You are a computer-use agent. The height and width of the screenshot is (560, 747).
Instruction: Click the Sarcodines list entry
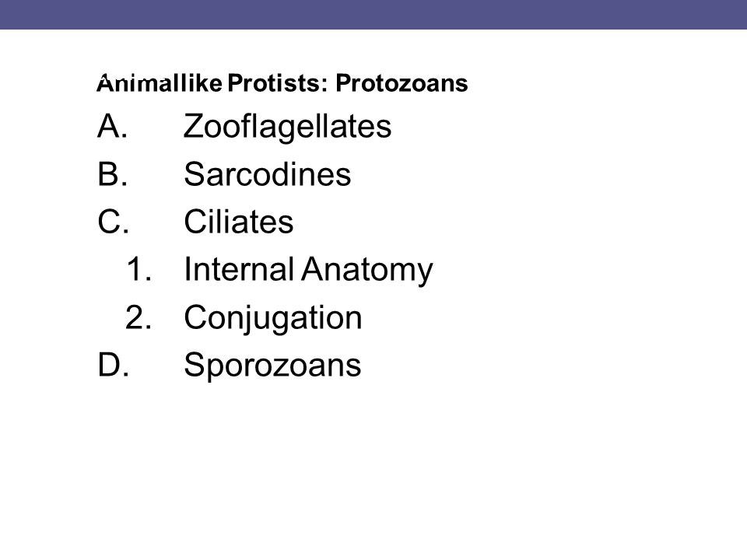point(267,173)
